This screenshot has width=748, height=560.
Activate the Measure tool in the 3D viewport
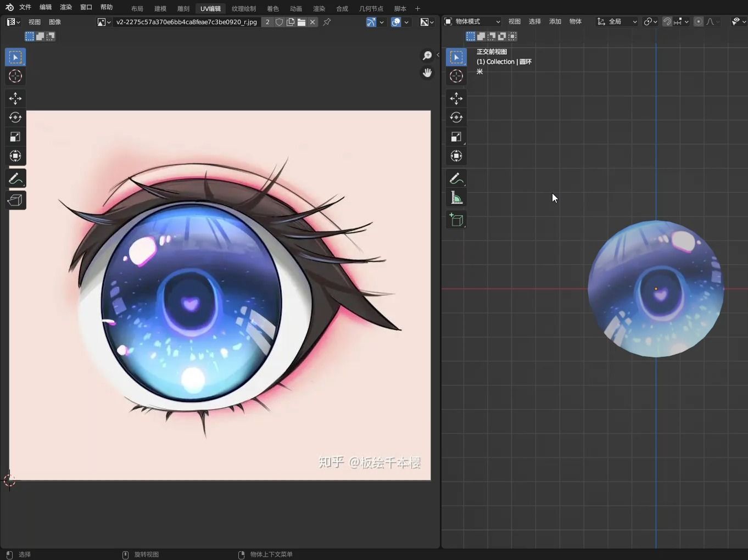[x=456, y=198]
